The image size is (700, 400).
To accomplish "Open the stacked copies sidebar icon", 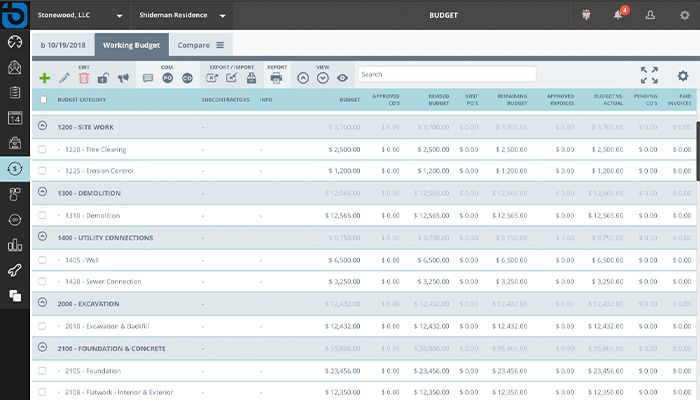I will 15,296.
